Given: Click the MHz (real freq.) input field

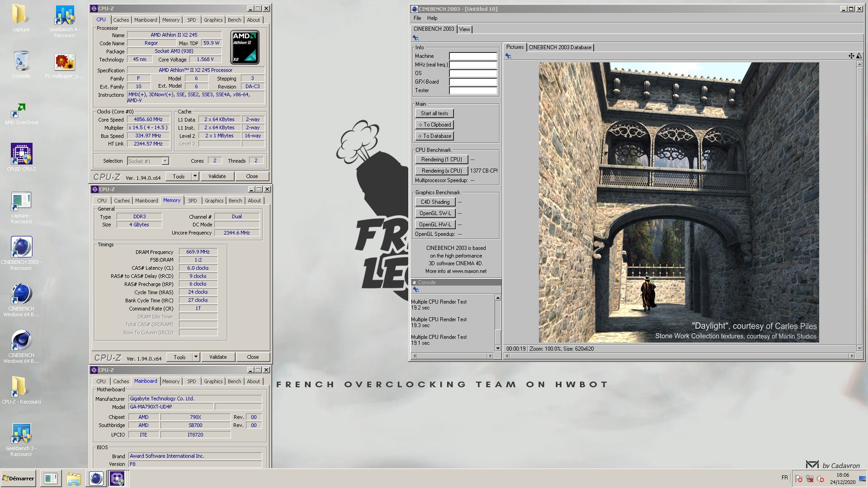Looking at the screenshot, I should (x=473, y=65).
